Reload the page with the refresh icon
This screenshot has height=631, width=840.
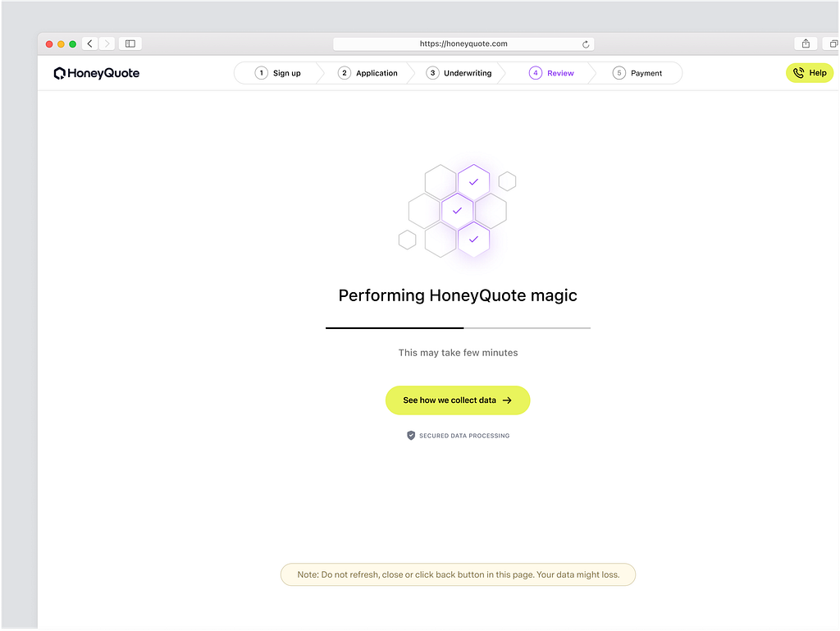[x=586, y=44]
